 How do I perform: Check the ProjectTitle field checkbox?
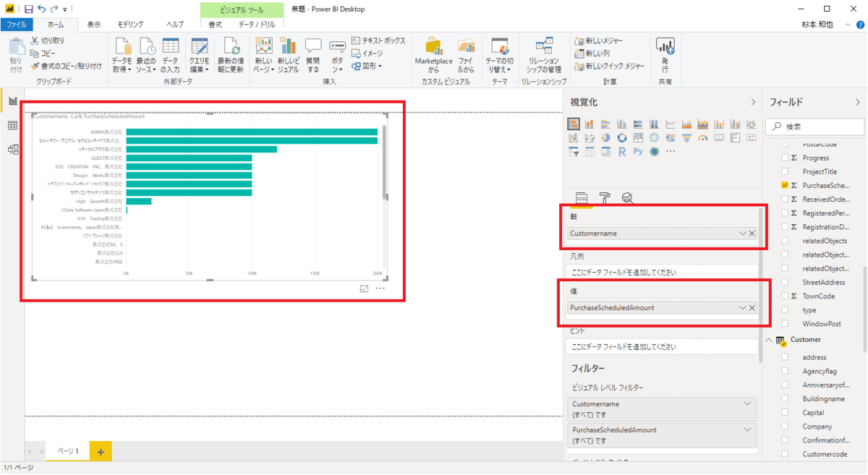(x=785, y=171)
